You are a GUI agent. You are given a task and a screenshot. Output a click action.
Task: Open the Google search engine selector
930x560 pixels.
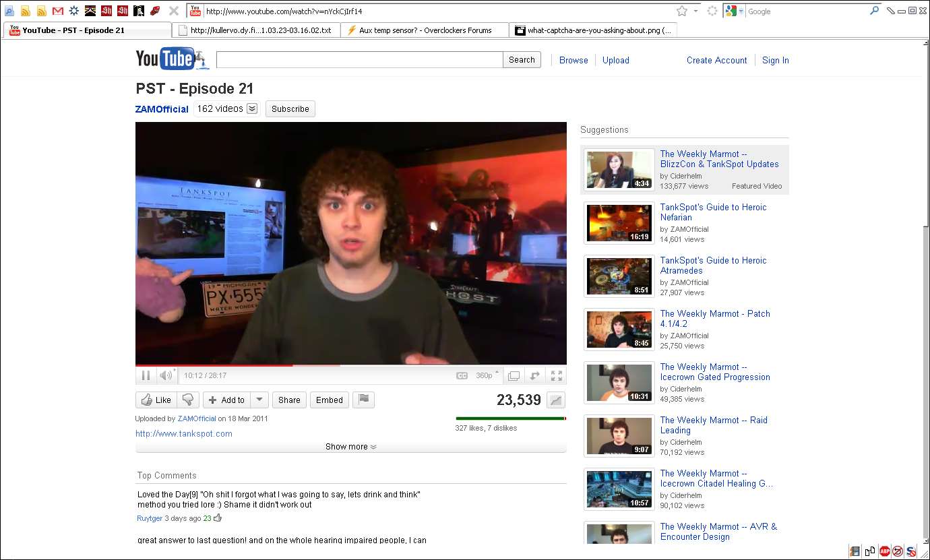pyautogui.click(x=734, y=11)
